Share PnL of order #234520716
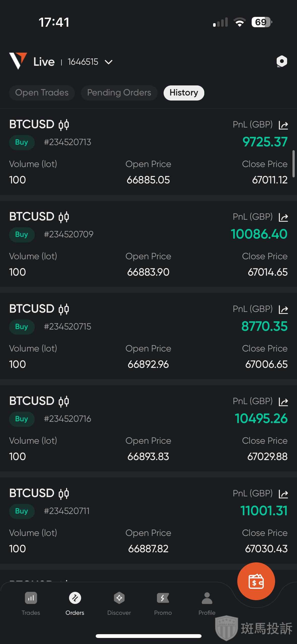Screen dimensions: 297x644 (283, 402)
